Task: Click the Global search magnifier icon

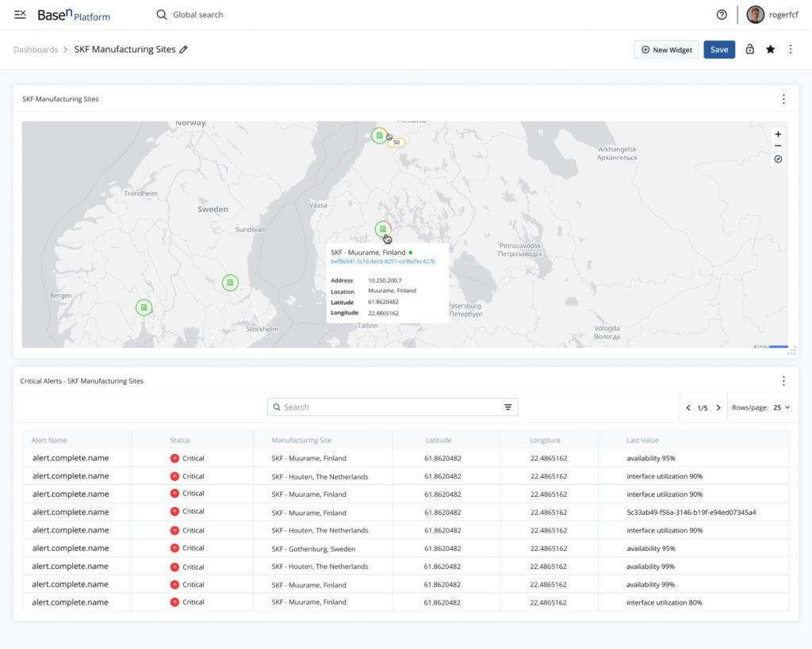Action: coord(162,14)
